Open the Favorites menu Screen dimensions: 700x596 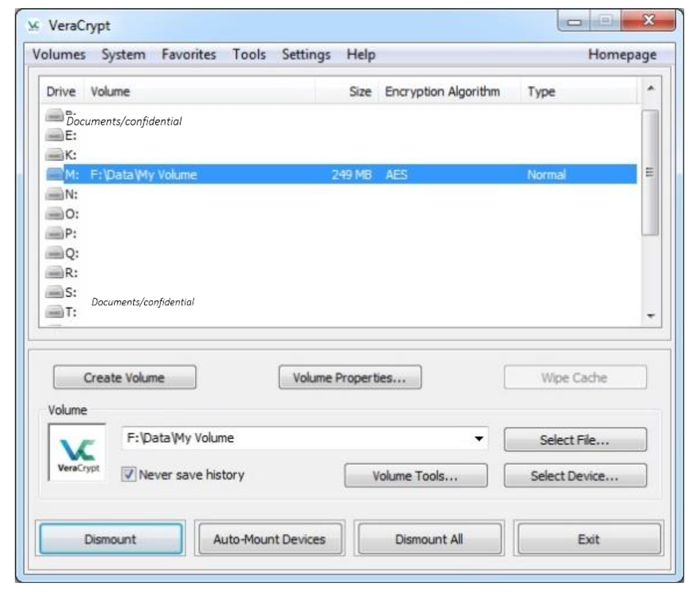point(189,55)
